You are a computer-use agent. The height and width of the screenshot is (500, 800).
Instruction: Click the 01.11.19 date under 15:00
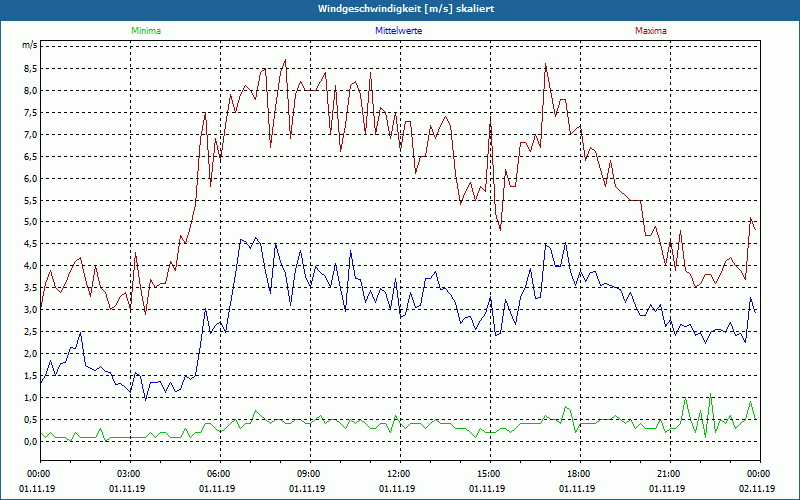(487, 488)
